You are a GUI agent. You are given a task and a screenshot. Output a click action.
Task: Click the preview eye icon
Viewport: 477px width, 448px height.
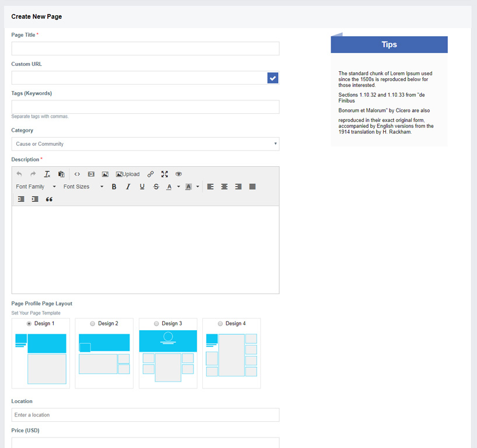point(179,174)
